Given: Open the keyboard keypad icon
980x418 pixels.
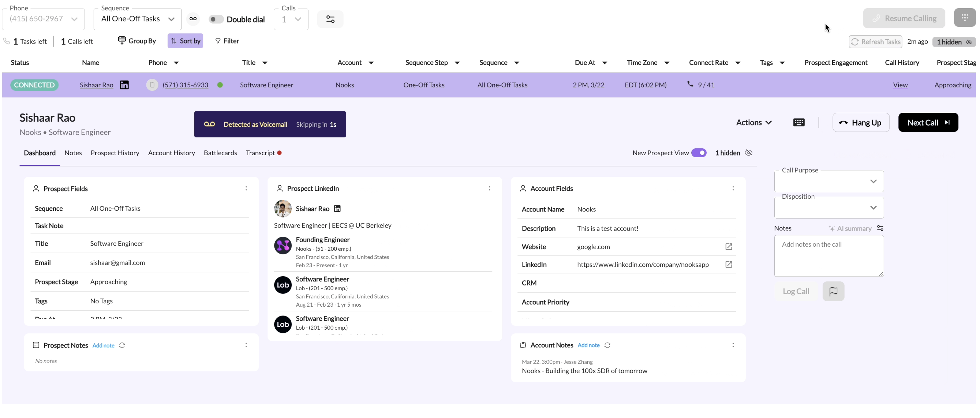Looking at the screenshot, I should (799, 122).
